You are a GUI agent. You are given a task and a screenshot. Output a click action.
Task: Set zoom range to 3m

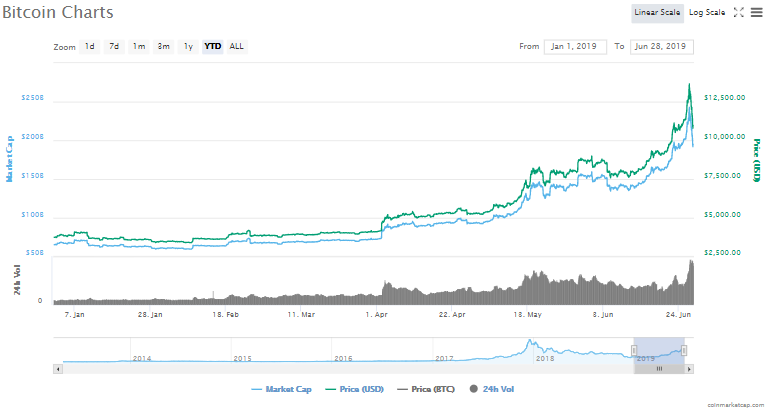tap(163, 46)
